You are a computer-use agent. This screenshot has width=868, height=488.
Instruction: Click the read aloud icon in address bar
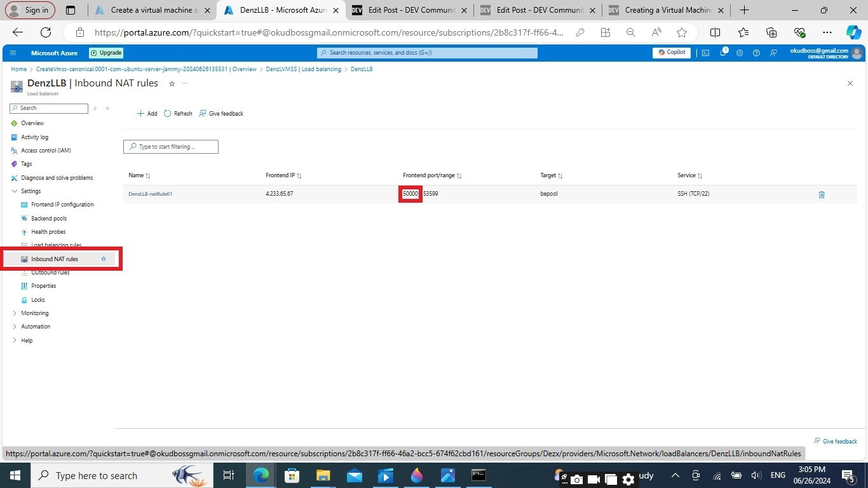(x=656, y=32)
